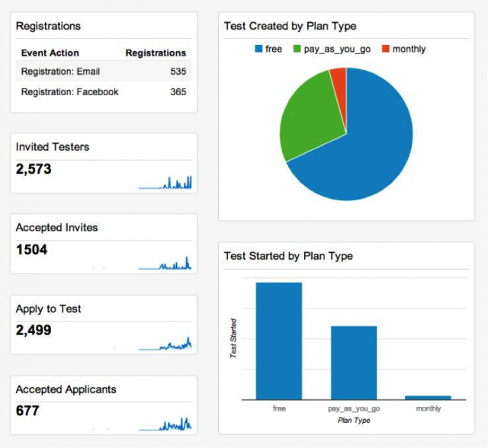
Task: Click the Registrations column header
Action: pos(156,53)
